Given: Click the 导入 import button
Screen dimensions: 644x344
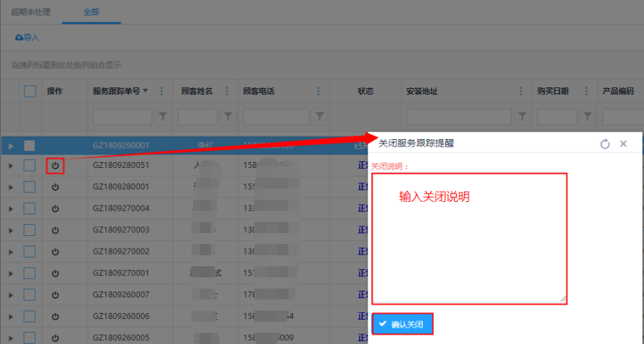Looking at the screenshot, I should [x=27, y=37].
